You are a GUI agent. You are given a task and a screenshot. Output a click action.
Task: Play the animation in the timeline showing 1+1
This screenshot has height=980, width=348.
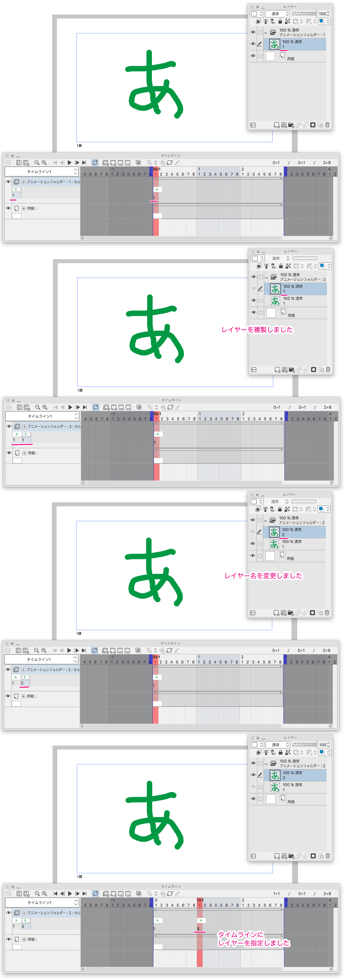[x=70, y=893]
